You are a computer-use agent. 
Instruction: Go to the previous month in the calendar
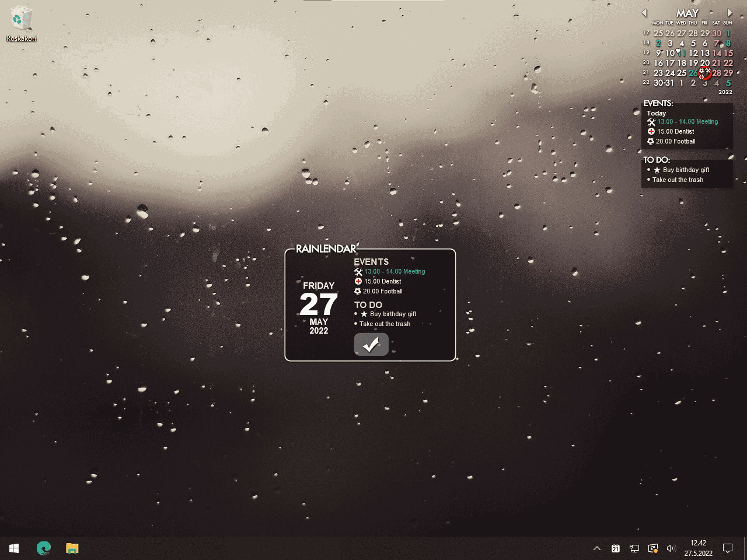[644, 13]
